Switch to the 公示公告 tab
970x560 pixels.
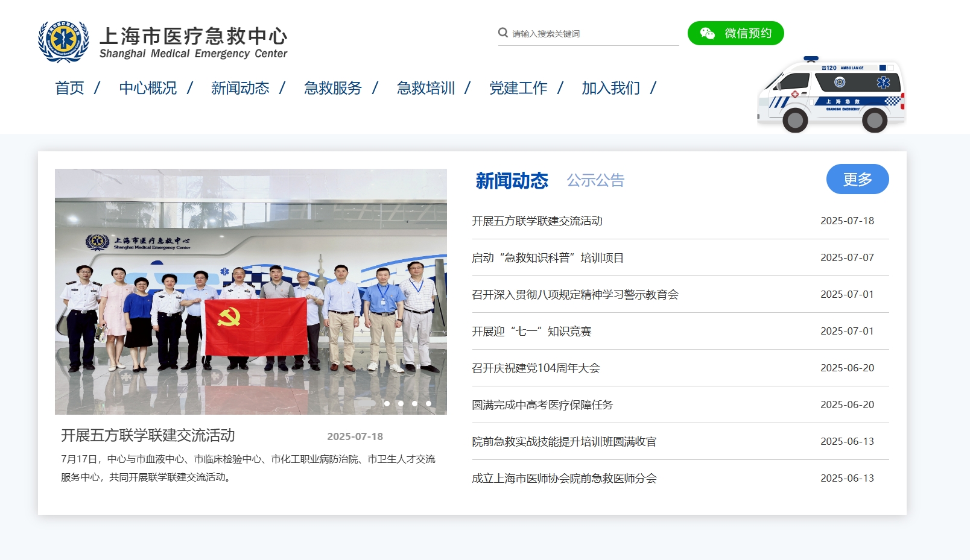click(595, 180)
